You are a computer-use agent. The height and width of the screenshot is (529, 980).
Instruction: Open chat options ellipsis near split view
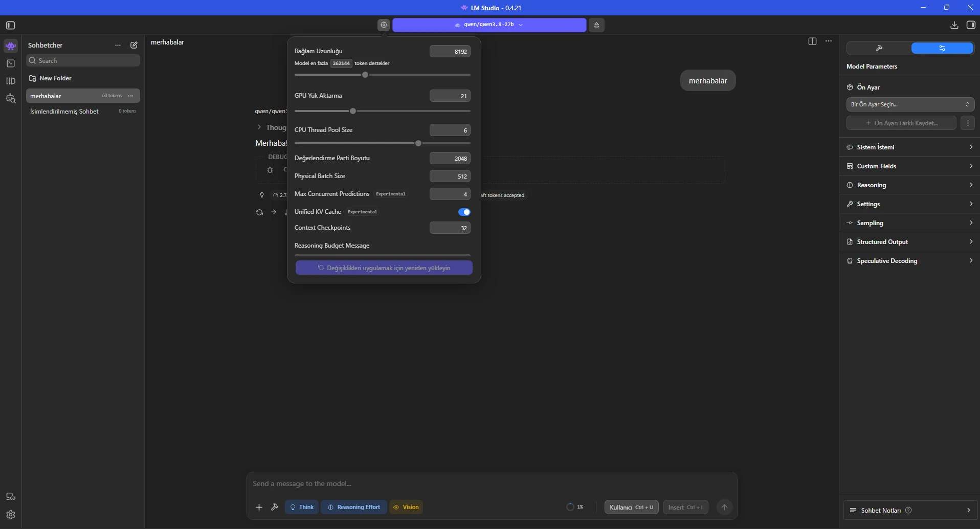coord(829,41)
